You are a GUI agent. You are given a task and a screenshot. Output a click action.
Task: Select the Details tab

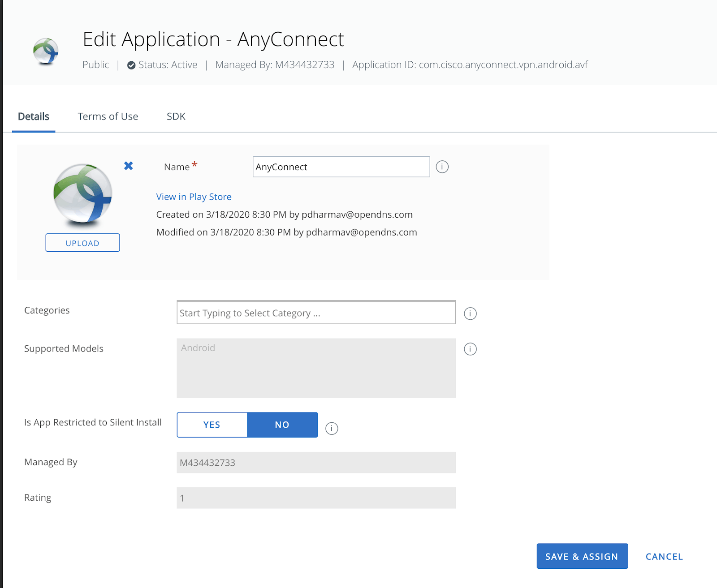(33, 116)
